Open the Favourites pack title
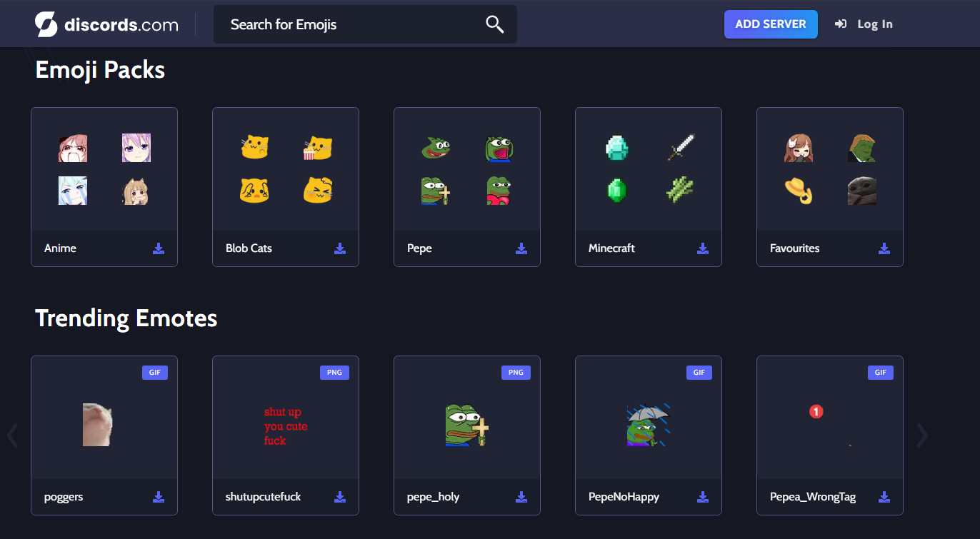The height and width of the screenshot is (539, 980). click(794, 248)
